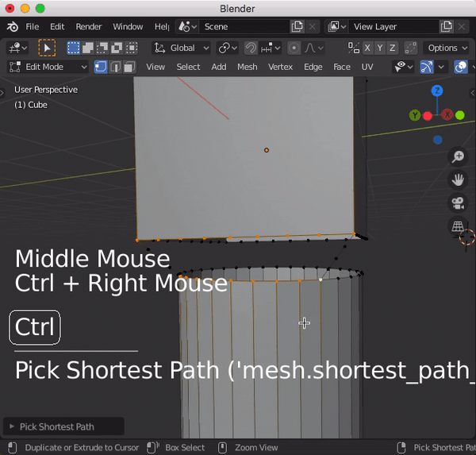Viewport: 476px width, 455px height.
Task: Open the Vertex menu
Action: pos(280,67)
